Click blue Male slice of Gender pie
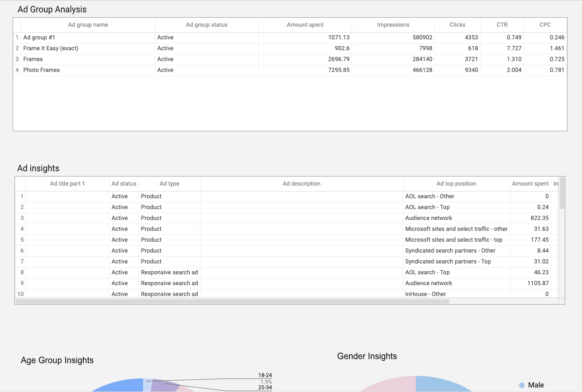This screenshot has height=392, width=582. point(441,384)
